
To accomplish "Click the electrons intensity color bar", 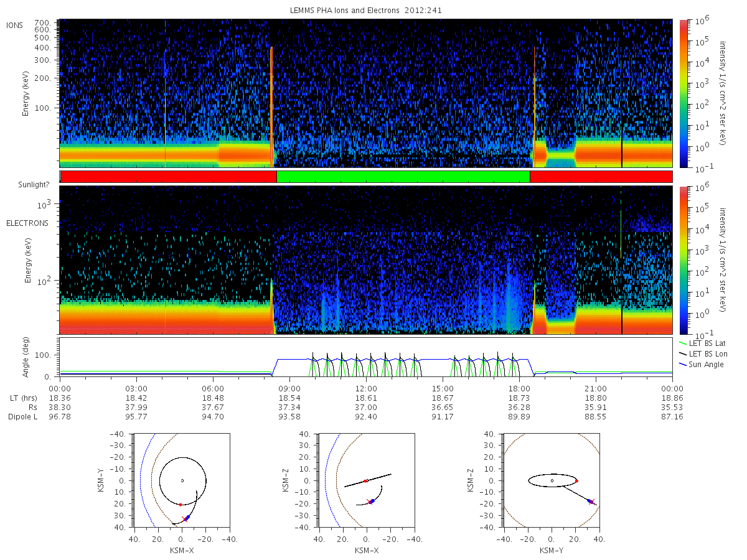I will point(683,259).
